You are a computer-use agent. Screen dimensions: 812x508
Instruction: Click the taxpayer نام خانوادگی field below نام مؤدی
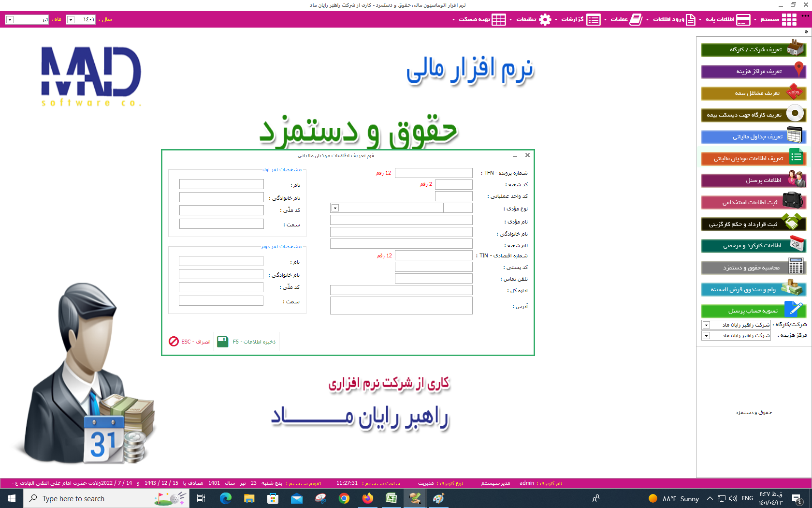pyautogui.click(x=401, y=232)
